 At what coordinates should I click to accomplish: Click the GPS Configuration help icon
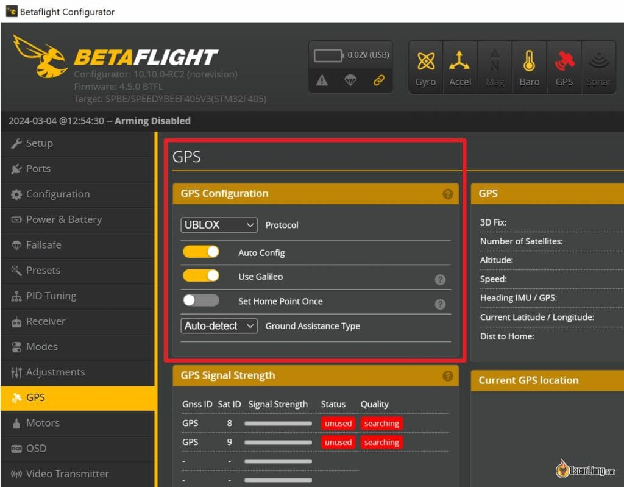(448, 194)
